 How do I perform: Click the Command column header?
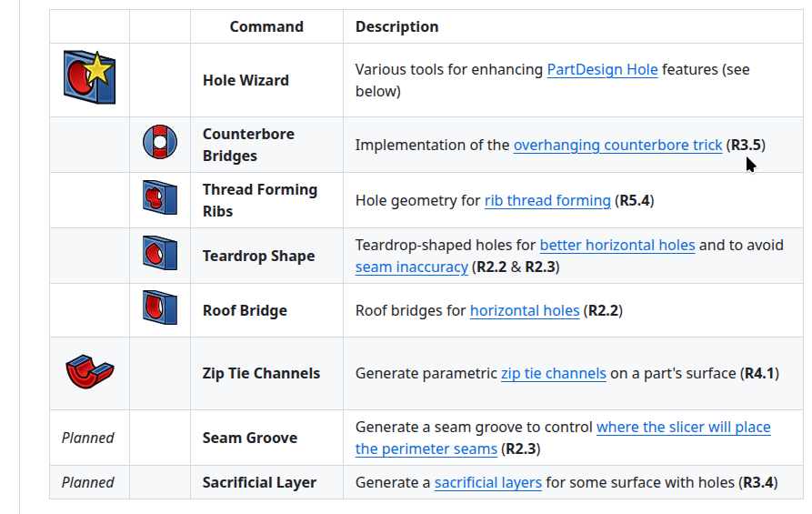tap(266, 26)
